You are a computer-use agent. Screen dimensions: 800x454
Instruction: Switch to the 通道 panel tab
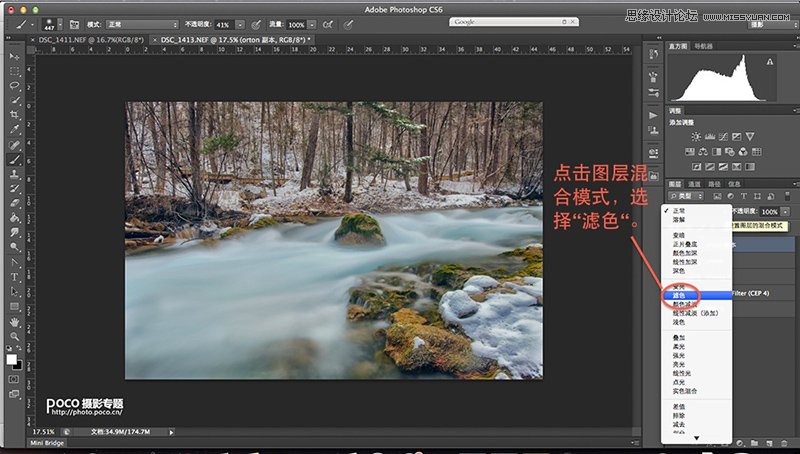[x=696, y=184]
